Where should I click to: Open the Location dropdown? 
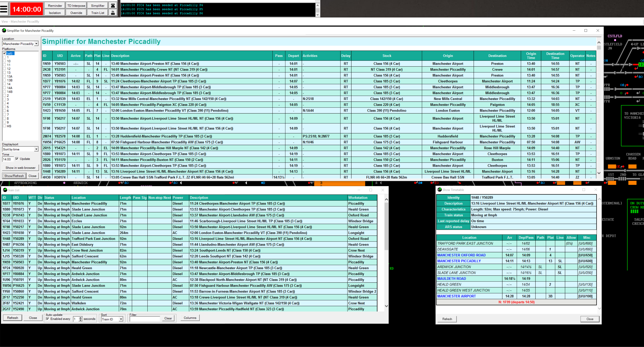tap(36, 44)
